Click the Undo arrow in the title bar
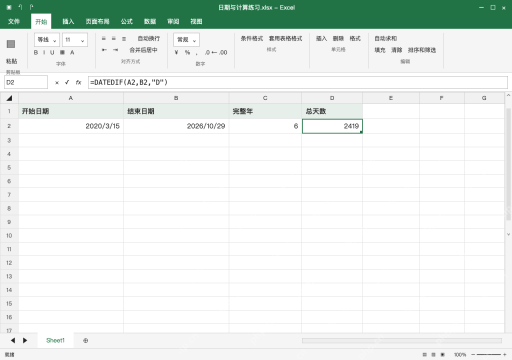 [x=20, y=7]
